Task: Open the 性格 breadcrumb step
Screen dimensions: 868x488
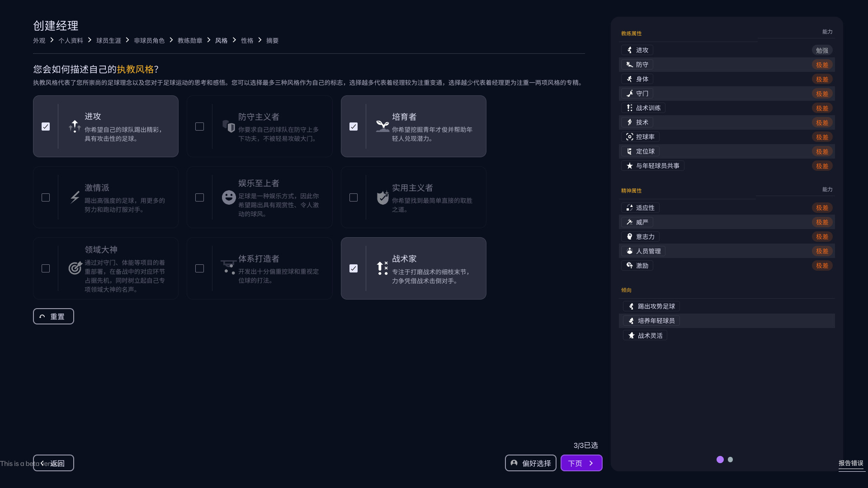Action: (247, 41)
